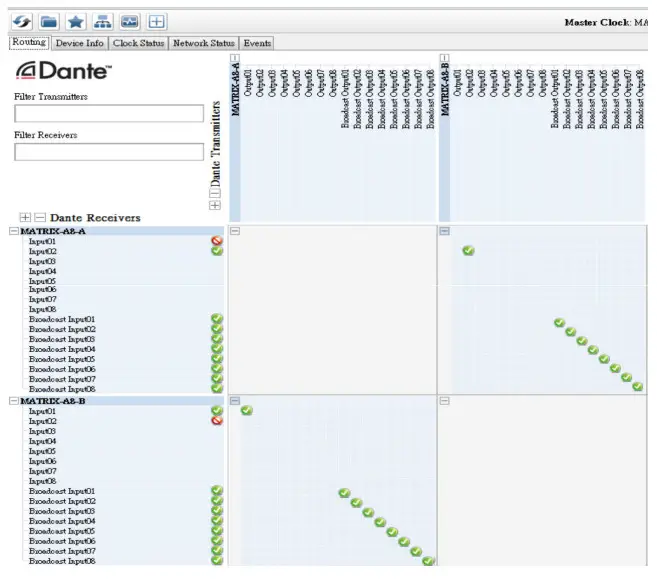This screenshot has width=657, height=579.
Task: Open the Load Preset folder icon
Action: [x=49, y=22]
